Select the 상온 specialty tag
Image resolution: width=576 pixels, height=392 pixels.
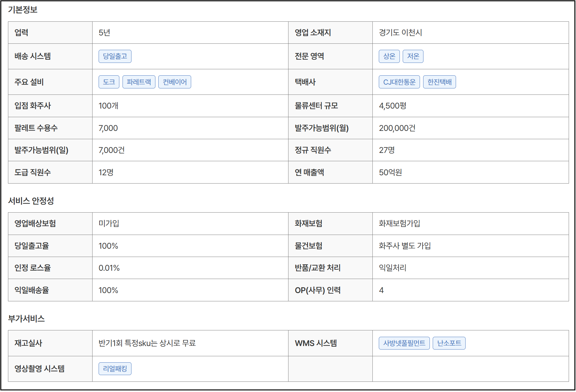point(389,57)
